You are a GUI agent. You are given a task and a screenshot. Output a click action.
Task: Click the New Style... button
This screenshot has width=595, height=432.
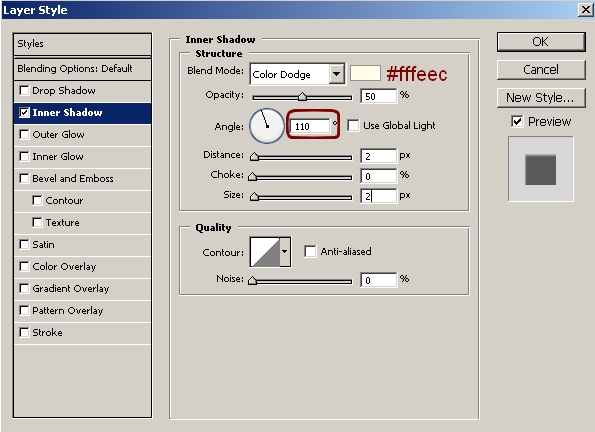coord(541,98)
